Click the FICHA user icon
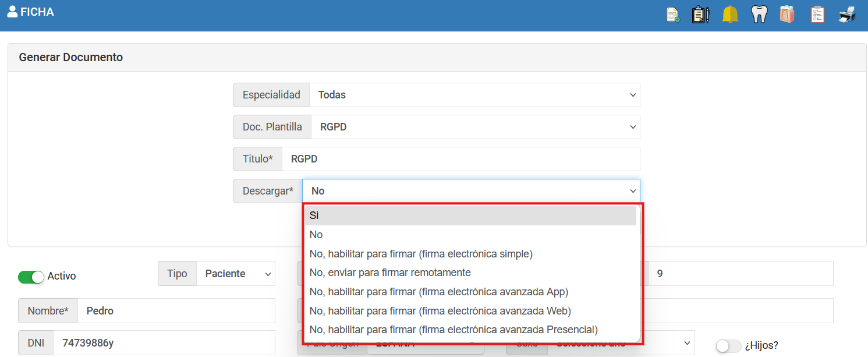The height and width of the screenshot is (357, 868). (12, 12)
